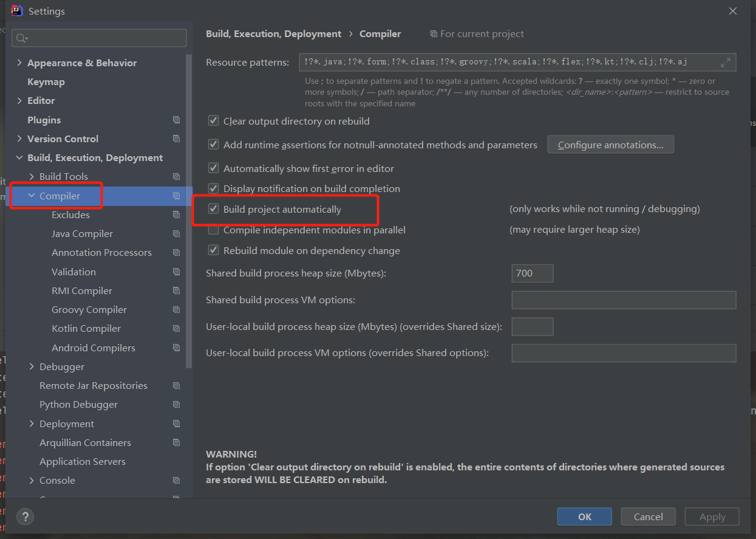The image size is (756, 539).
Task: Click the Resource patterns text field
Action: pos(518,62)
